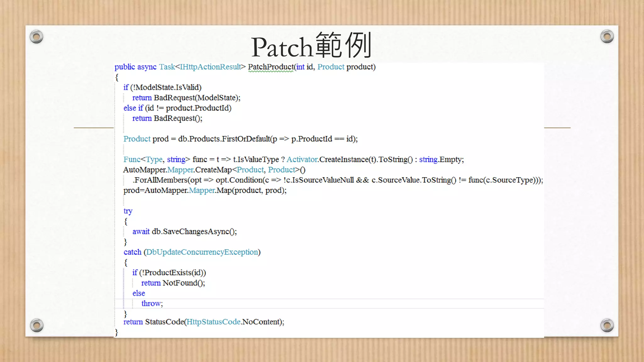Click the PatchProduct method name

[x=271, y=67]
